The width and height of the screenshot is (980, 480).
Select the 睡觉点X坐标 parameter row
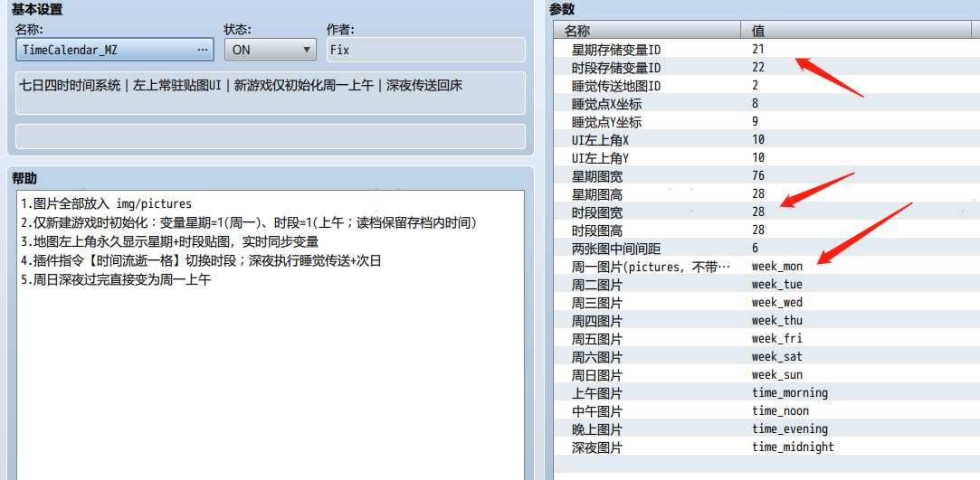pyautogui.click(x=766, y=103)
